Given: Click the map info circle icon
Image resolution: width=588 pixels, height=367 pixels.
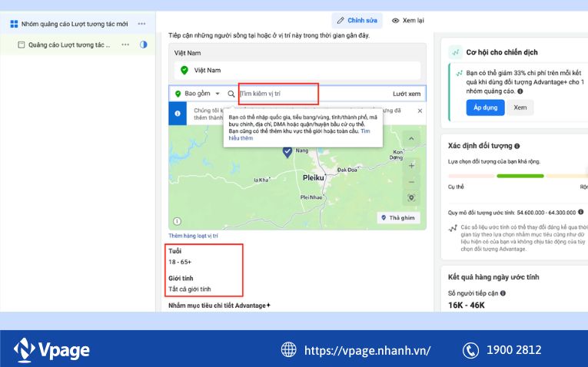Looking at the screenshot, I should click(177, 221).
